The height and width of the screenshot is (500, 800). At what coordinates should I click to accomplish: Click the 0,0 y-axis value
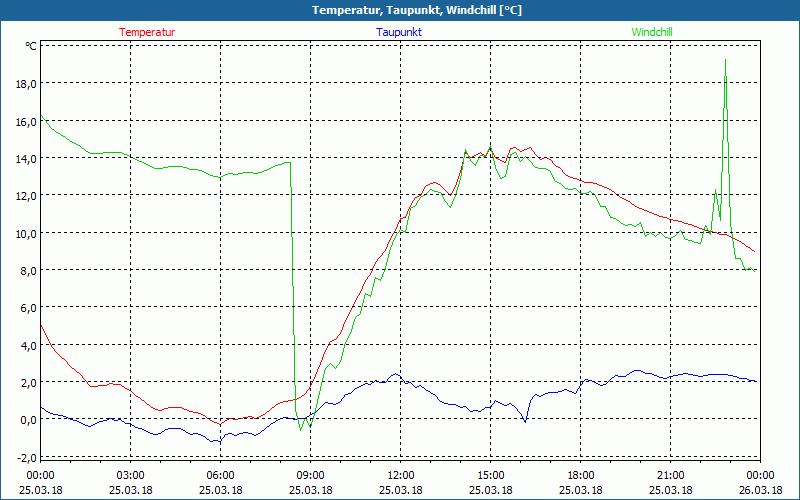point(28,420)
